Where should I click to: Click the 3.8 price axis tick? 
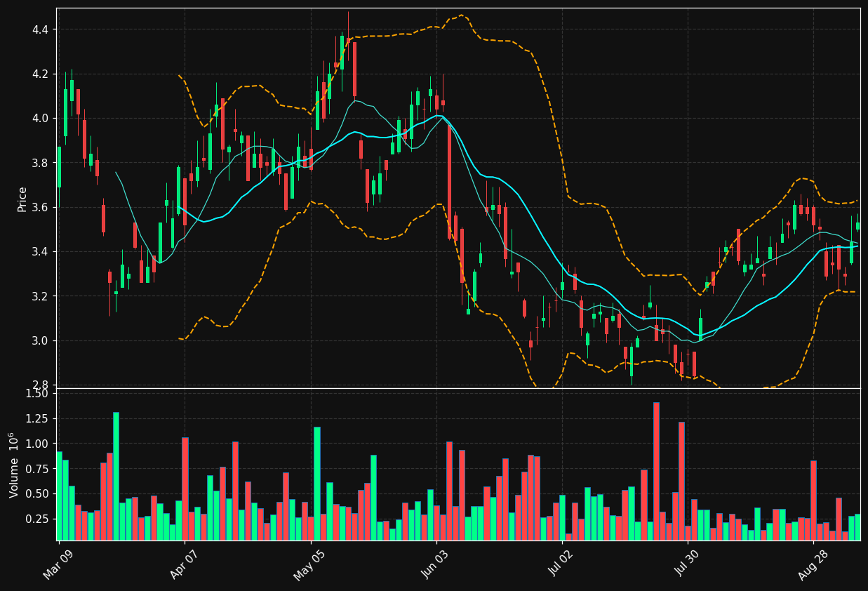(39, 163)
